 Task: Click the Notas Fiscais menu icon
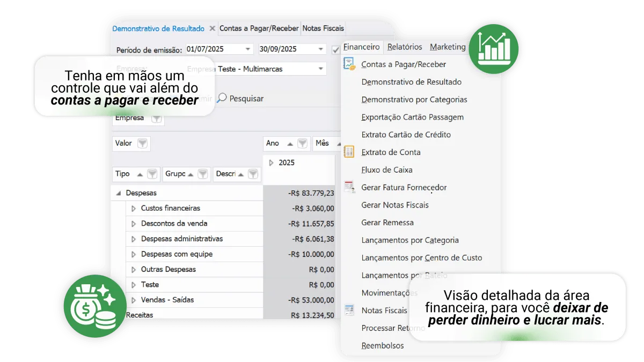pos(349,310)
